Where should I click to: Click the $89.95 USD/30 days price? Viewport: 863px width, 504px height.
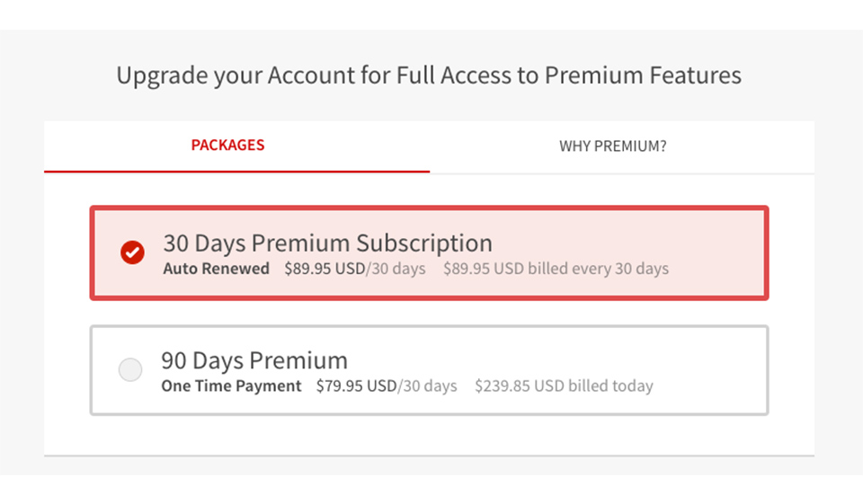click(355, 269)
